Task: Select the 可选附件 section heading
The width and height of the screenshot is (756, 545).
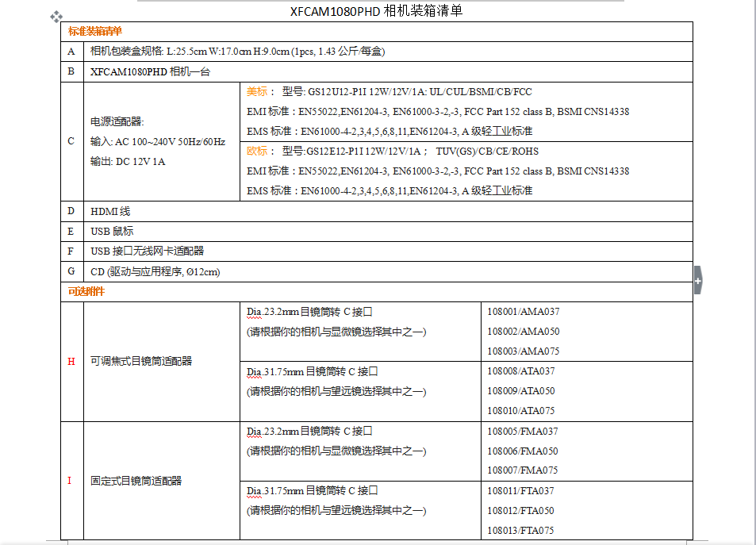Action: (86, 291)
